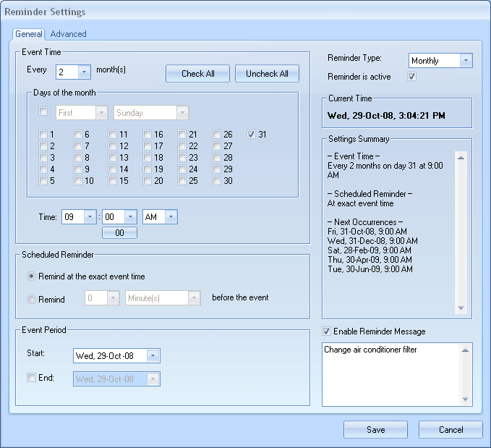Uncheck day 31 checkbox

pyautogui.click(x=251, y=135)
